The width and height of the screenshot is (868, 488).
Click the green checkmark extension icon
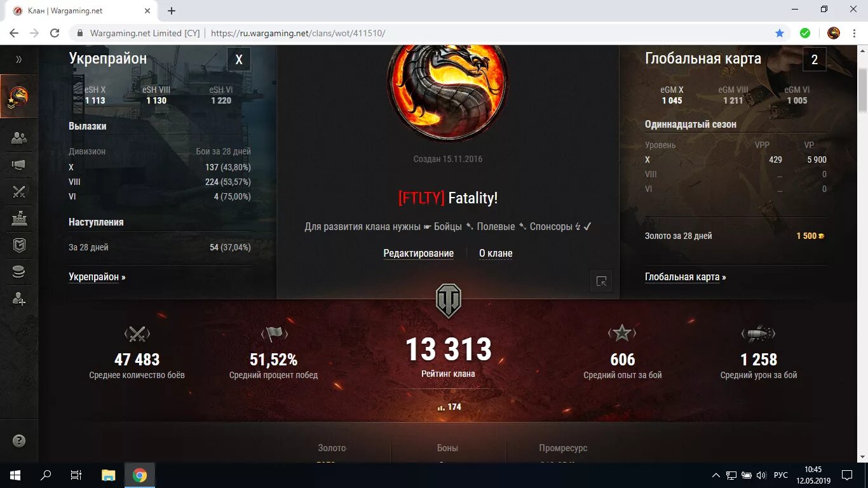tap(805, 33)
